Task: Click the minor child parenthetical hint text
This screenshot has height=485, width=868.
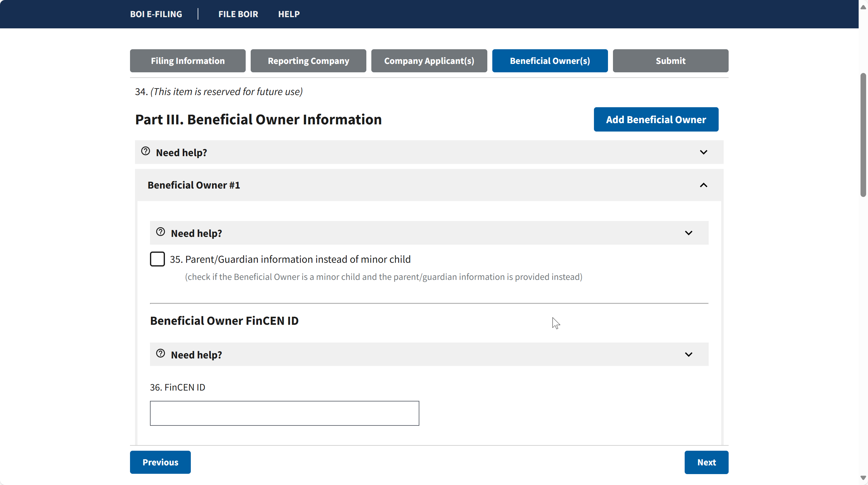Action: [383, 277]
